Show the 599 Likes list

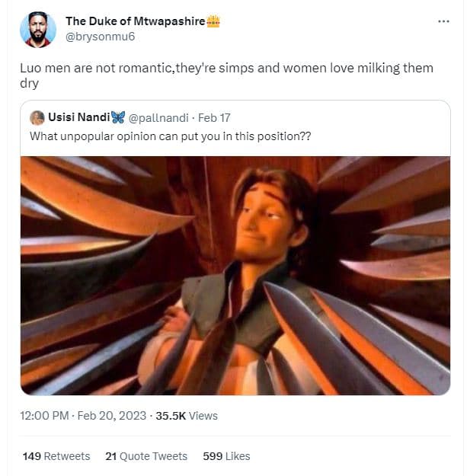[x=226, y=456]
